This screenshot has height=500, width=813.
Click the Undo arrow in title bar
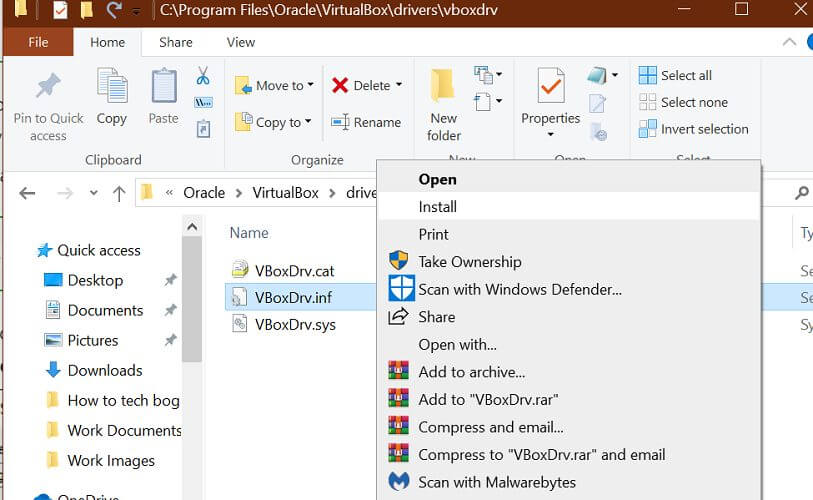click(x=114, y=9)
